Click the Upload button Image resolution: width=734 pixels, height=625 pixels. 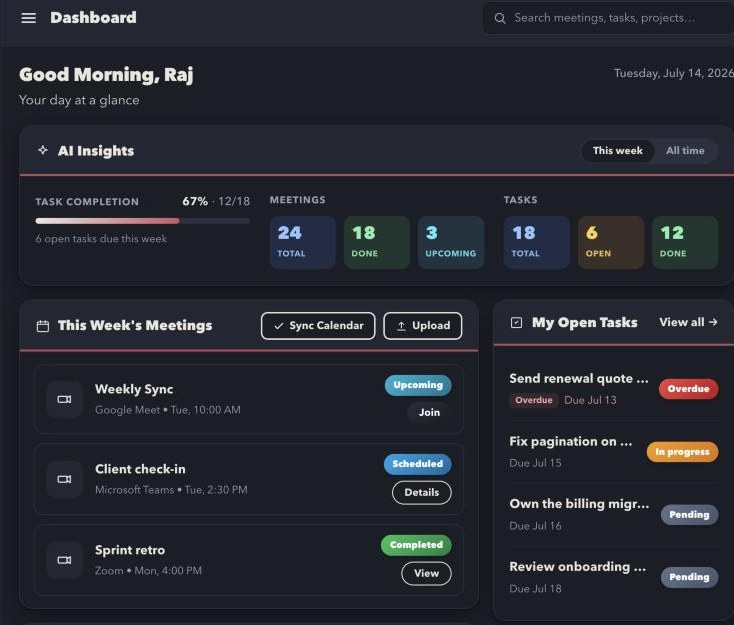[423, 326]
